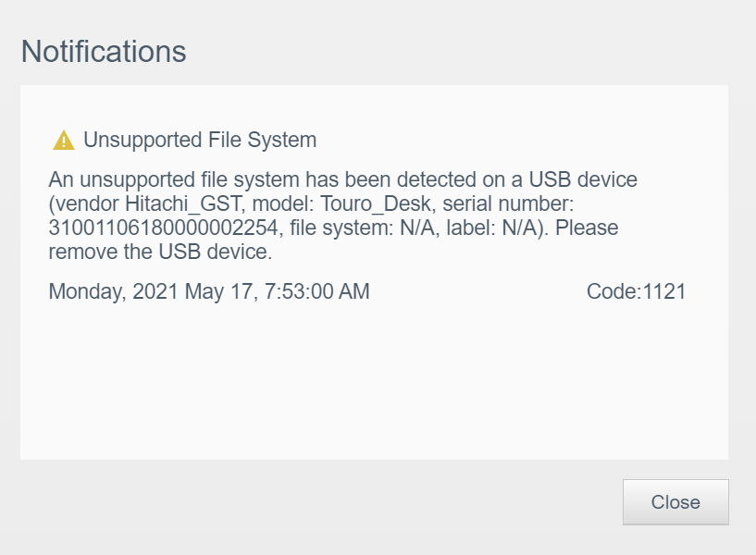Click 'remove the USB device' sentence
Screen dimensions: 756x555
point(160,252)
